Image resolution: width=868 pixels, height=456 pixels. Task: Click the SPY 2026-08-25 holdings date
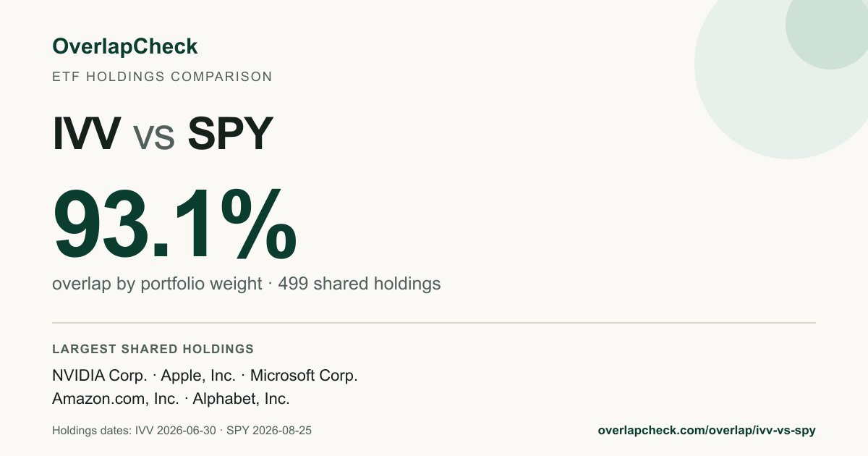tap(269, 431)
